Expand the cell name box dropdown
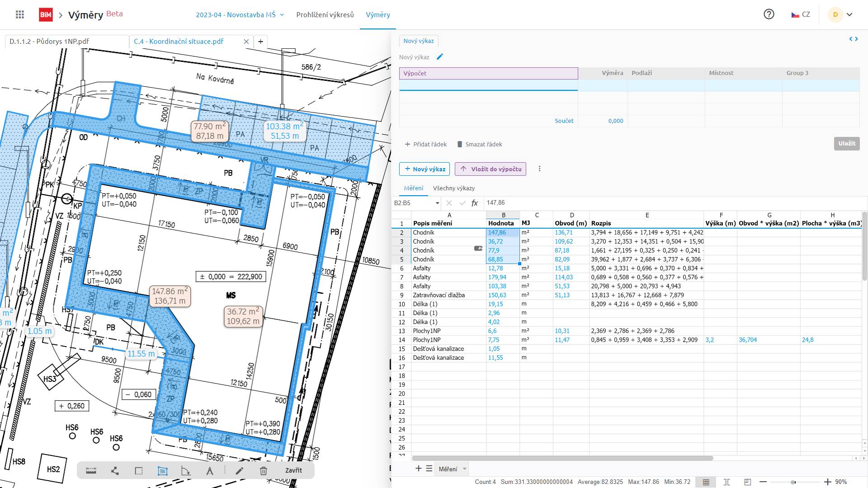Screen dimensions: 868x488 pyautogui.click(x=437, y=203)
